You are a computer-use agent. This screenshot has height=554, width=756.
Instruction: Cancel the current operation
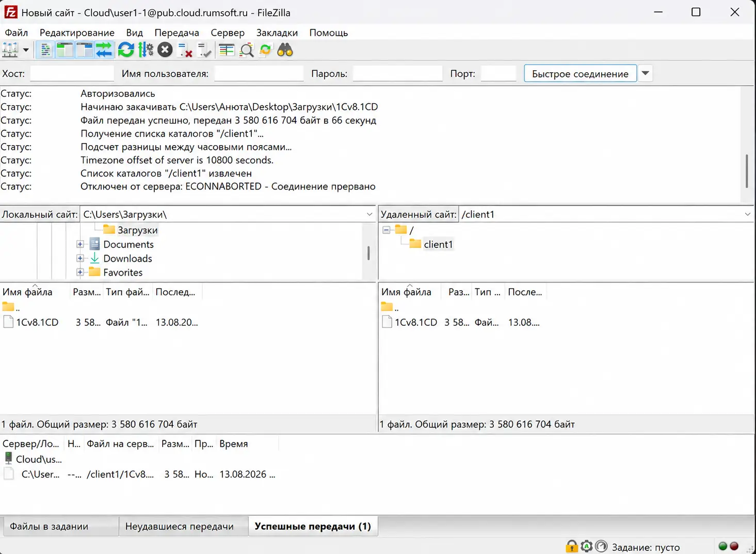pyautogui.click(x=165, y=50)
